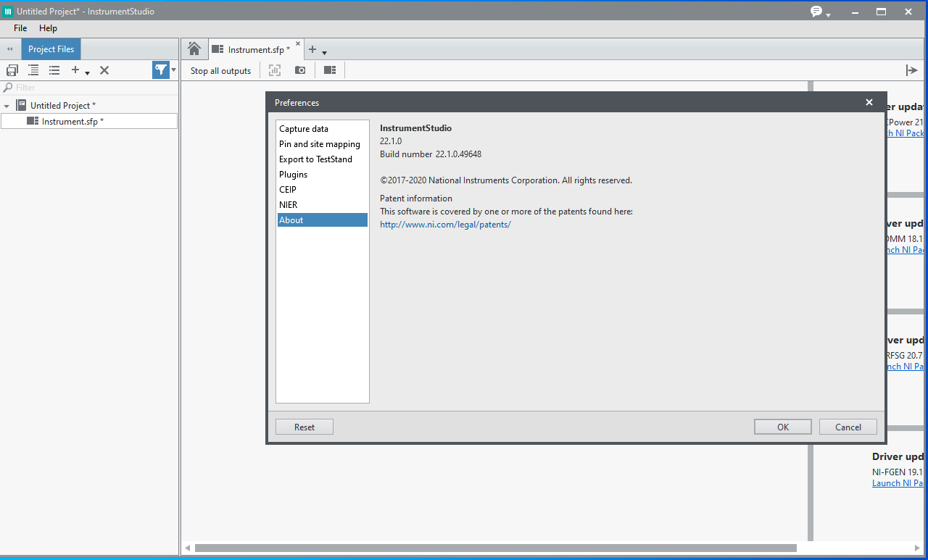928x560 pixels.
Task: Open the Help menu
Action: tap(48, 28)
